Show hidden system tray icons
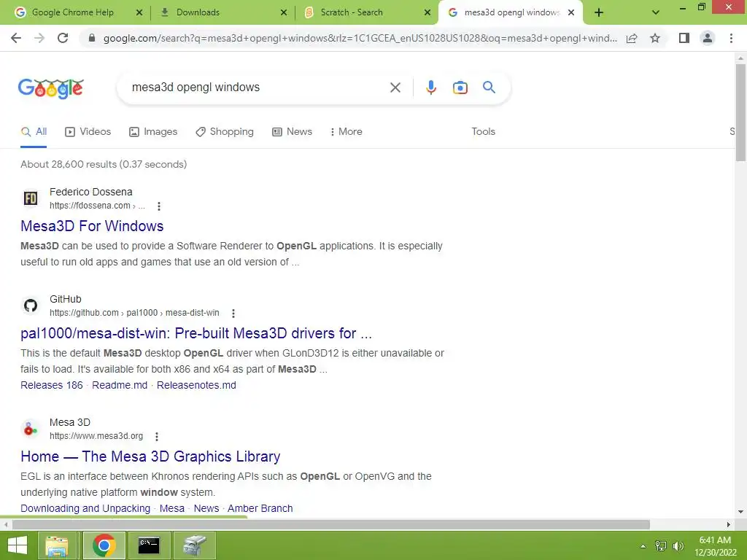The width and height of the screenshot is (747, 560). pos(643,546)
